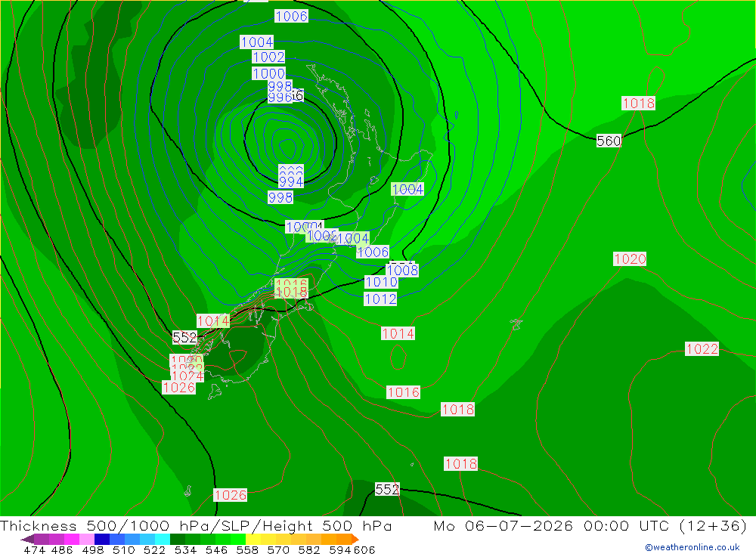
Task: Click the forecast date 'Mo 06-07-2026 00:00 UTC'
Action: pos(553,525)
